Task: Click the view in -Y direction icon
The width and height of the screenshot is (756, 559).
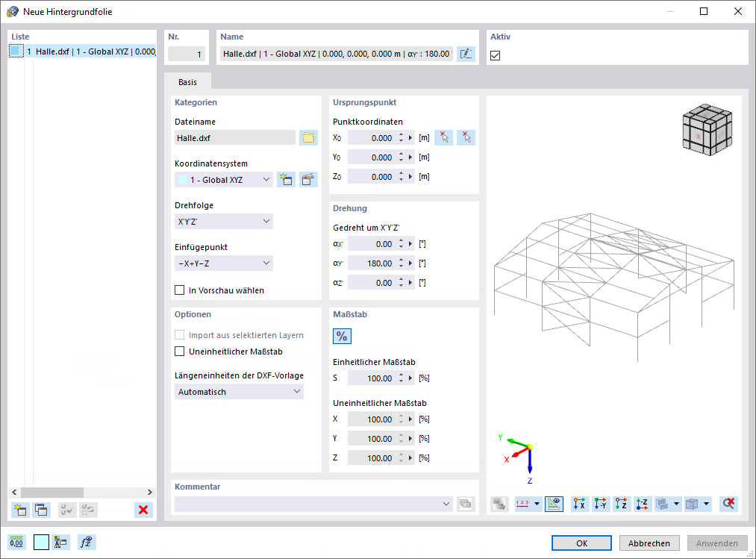Action: (601, 504)
